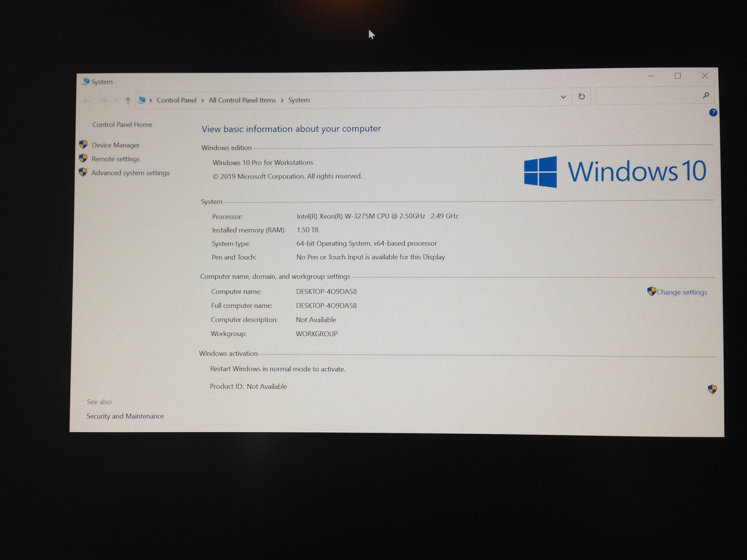This screenshot has height=560, width=747.
Task: Open the recent locations dropdown arrow
Action: click(x=116, y=101)
